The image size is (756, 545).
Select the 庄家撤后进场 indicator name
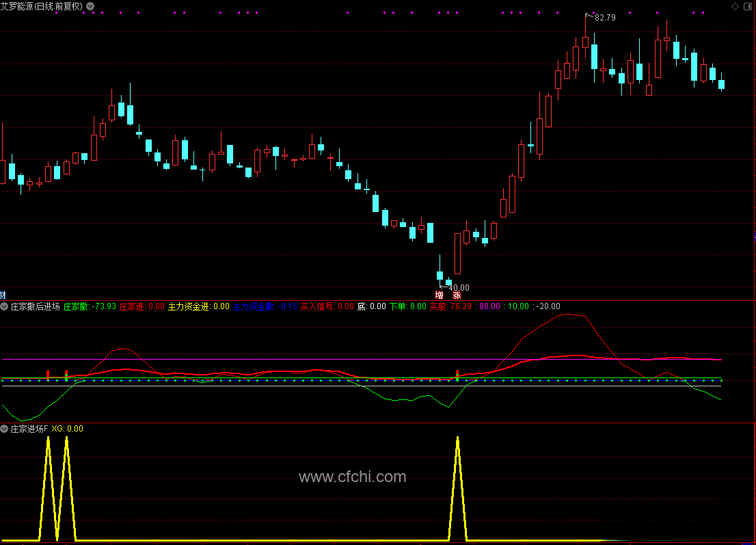[x=35, y=306]
